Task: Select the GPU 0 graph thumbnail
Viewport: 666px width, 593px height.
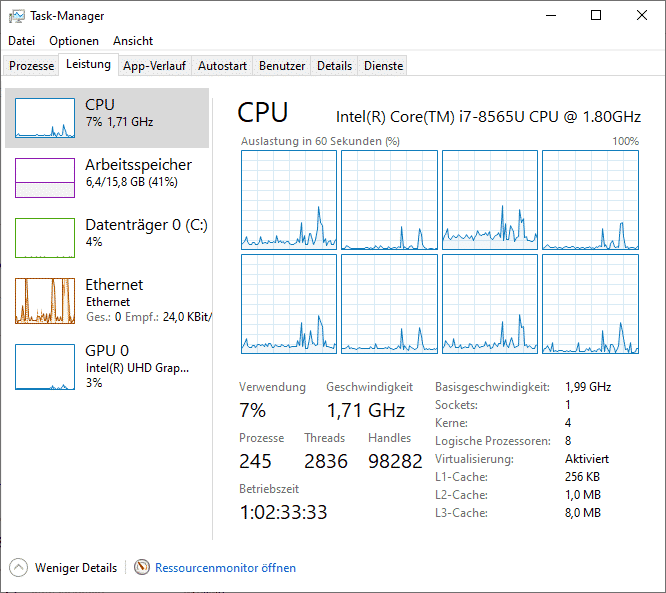Action: [45, 367]
